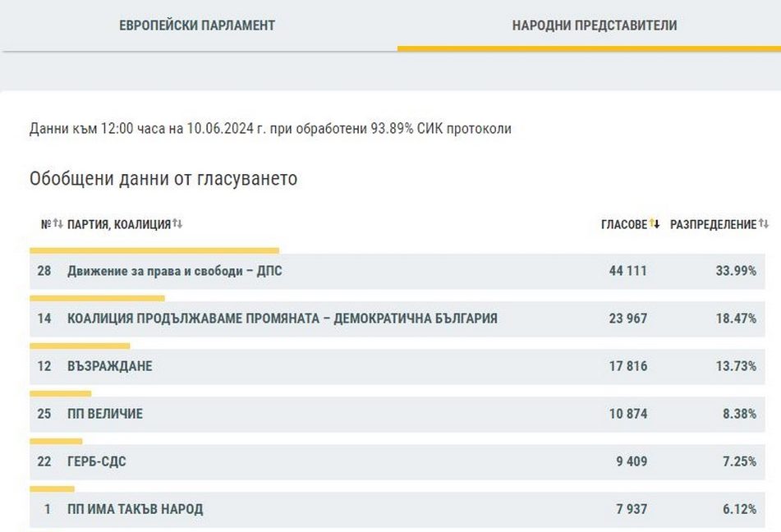Click party number 28 in the first row
Image resolution: width=781 pixels, height=532 pixels.
44,271
